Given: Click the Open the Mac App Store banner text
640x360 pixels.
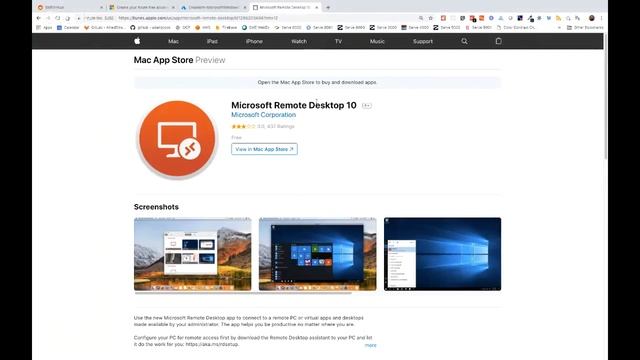Looking at the screenshot, I should pos(317,82).
